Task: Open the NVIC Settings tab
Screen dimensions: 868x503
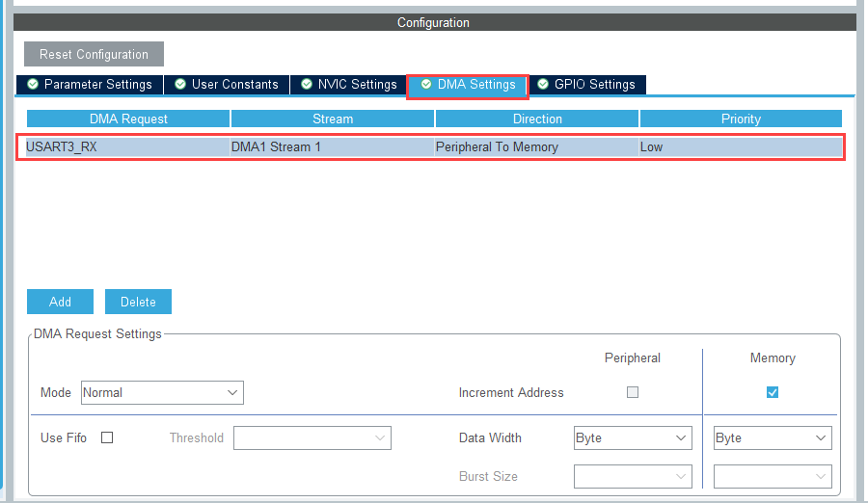Action: [348, 85]
